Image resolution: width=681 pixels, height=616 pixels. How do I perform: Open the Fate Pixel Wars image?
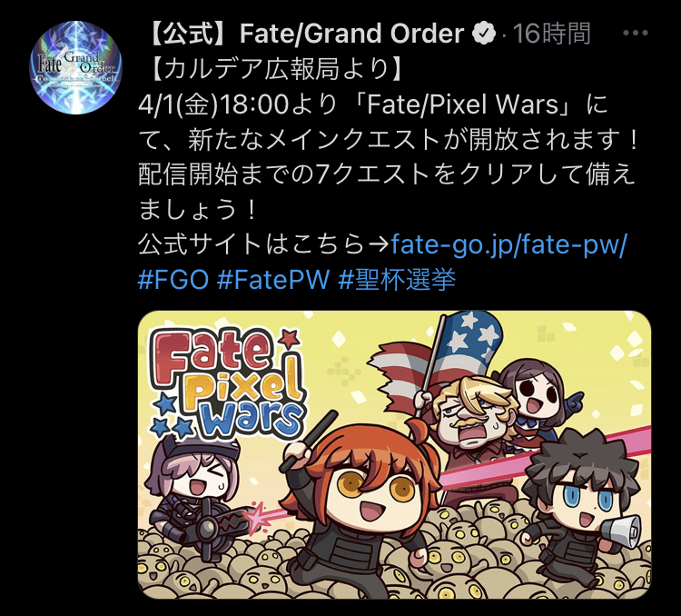(x=394, y=454)
